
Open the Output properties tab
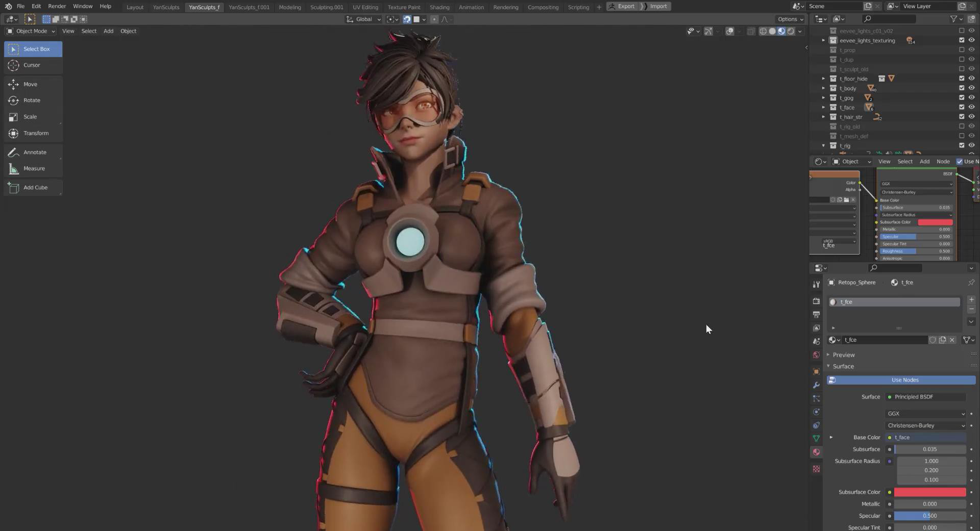[816, 314]
